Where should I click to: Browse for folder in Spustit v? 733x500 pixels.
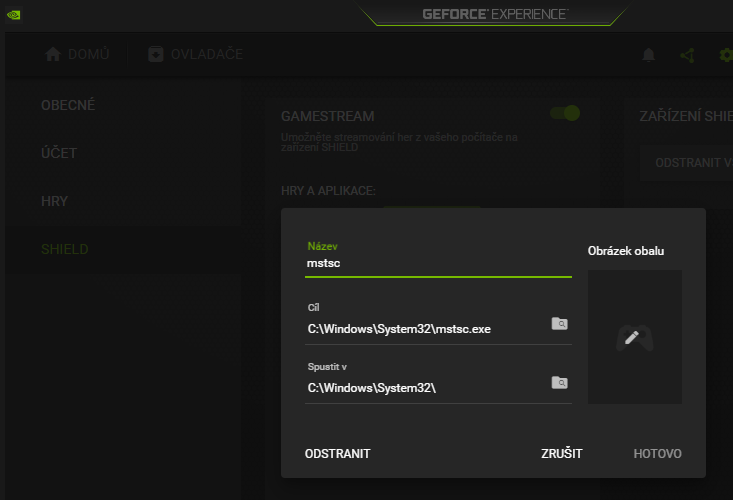(x=560, y=383)
